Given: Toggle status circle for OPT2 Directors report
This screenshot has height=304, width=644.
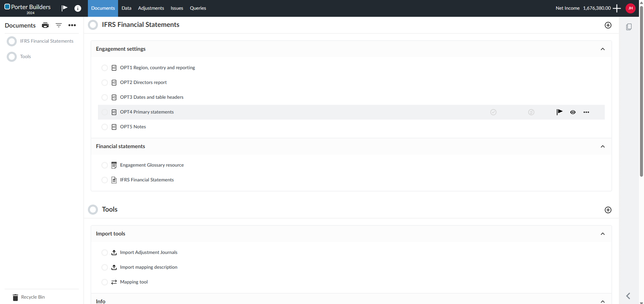Looking at the screenshot, I should (105, 83).
